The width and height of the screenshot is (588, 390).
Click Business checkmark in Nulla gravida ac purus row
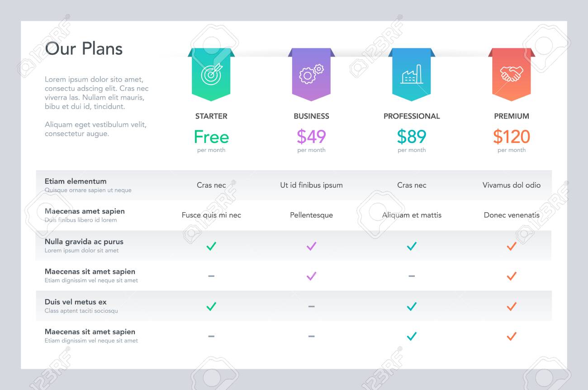[x=311, y=246]
